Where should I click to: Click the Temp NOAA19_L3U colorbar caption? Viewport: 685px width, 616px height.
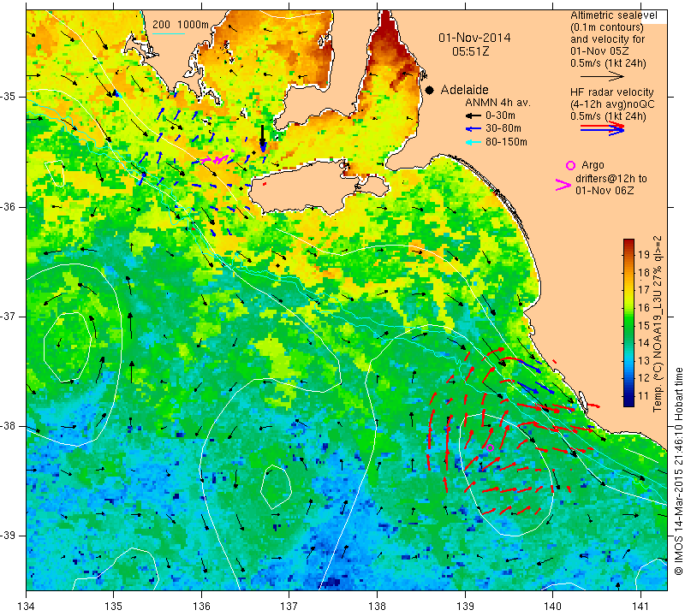pyautogui.click(x=658, y=324)
